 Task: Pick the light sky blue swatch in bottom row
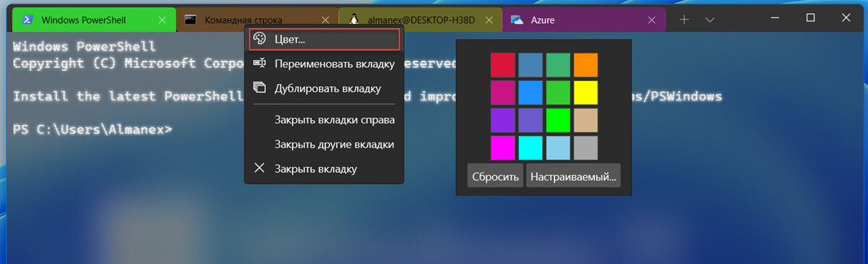pyautogui.click(x=558, y=148)
